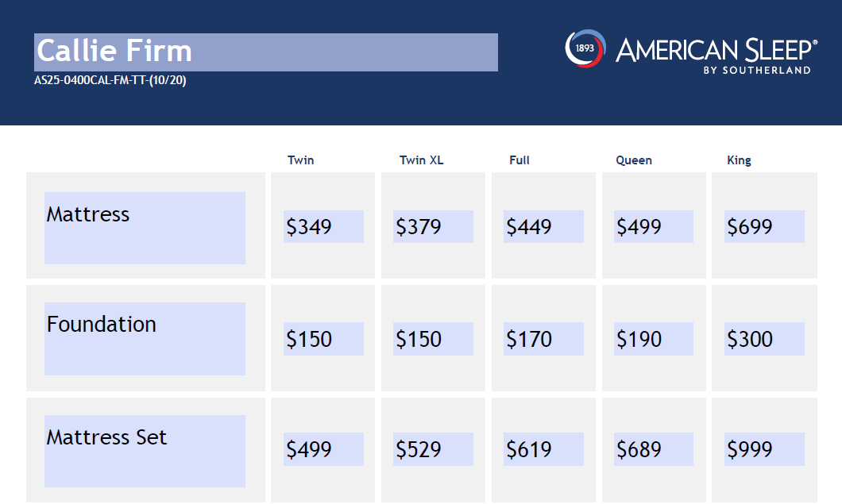Select the Twin mattress set $499 field
The width and height of the screenshot is (842, 504).
[323, 449]
